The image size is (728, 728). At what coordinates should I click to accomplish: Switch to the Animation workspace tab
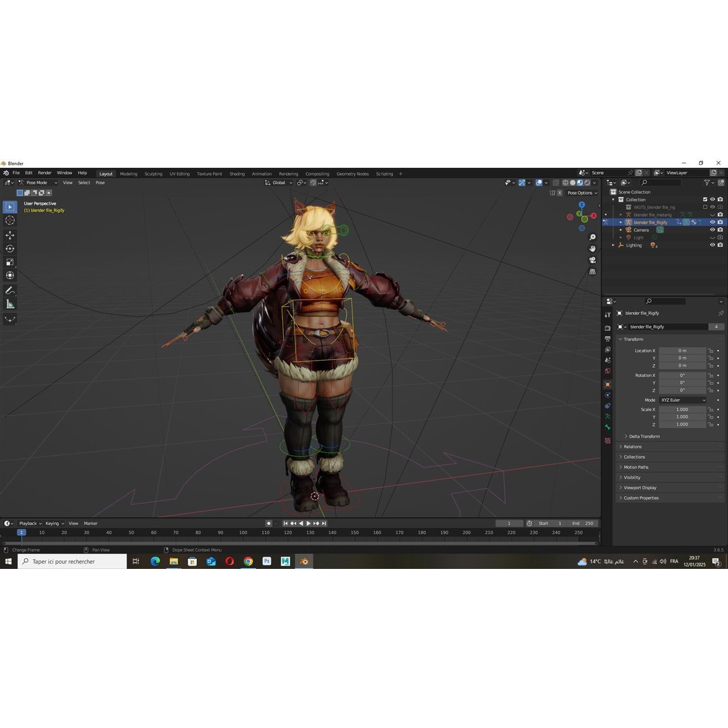click(262, 174)
